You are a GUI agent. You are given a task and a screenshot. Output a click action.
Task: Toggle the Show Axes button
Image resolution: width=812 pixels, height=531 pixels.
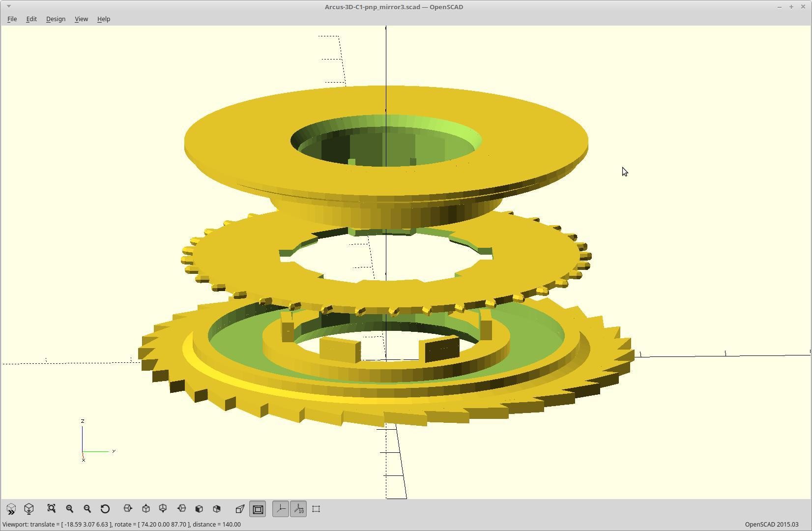pos(281,509)
